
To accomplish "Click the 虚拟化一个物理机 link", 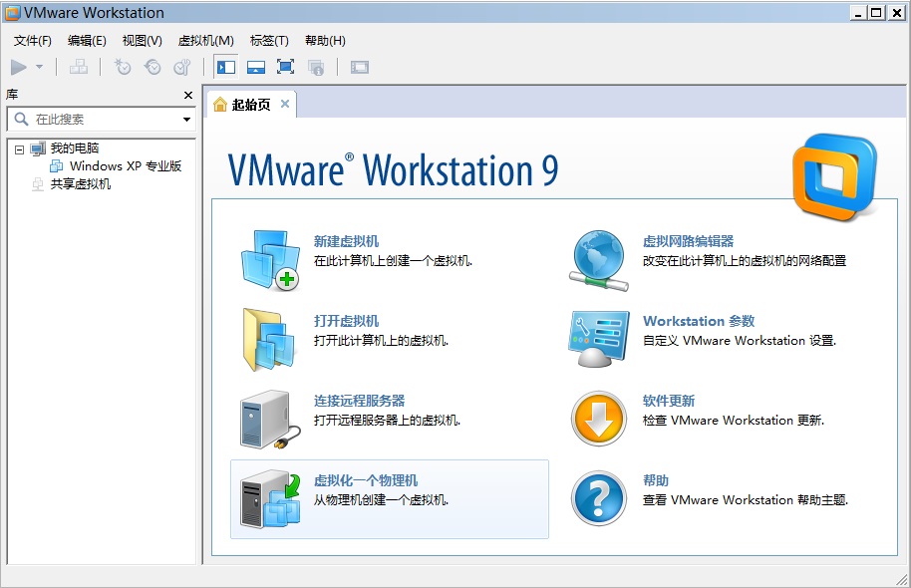I will 366,480.
